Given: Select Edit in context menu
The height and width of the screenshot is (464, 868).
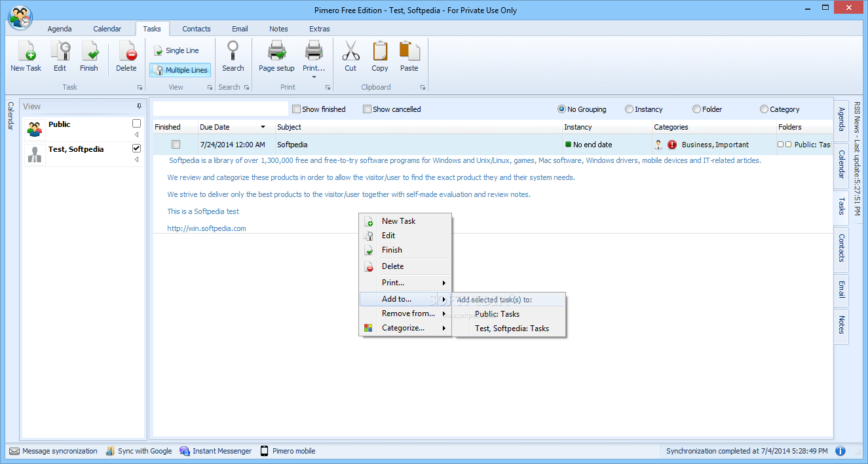Looking at the screenshot, I should (406, 236).
